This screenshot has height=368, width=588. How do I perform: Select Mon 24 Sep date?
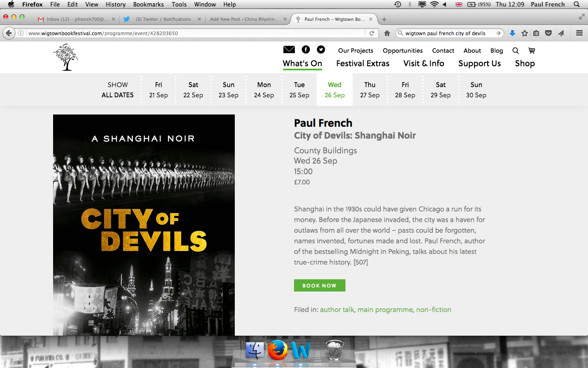[264, 90]
